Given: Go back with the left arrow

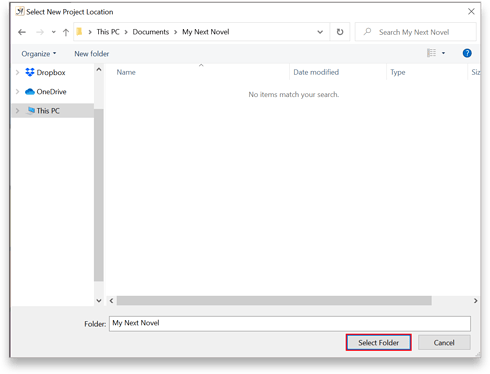Looking at the screenshot, I should point(22,32).
